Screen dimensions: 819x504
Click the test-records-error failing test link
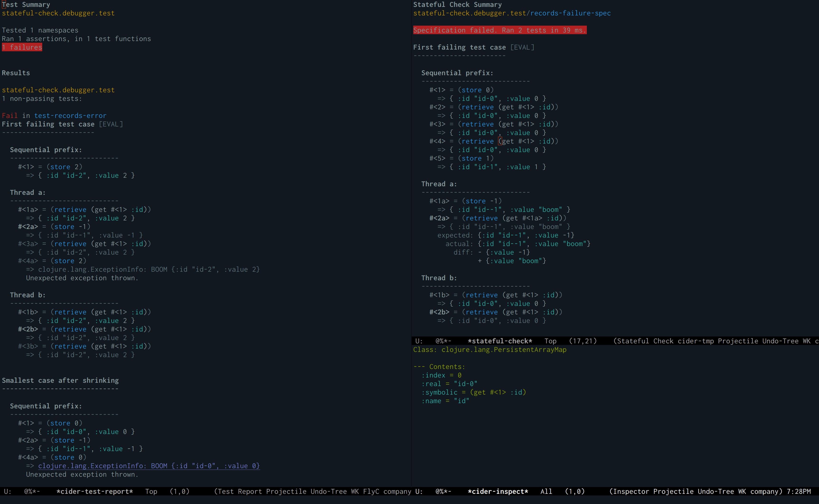click(x=70, y=116)
